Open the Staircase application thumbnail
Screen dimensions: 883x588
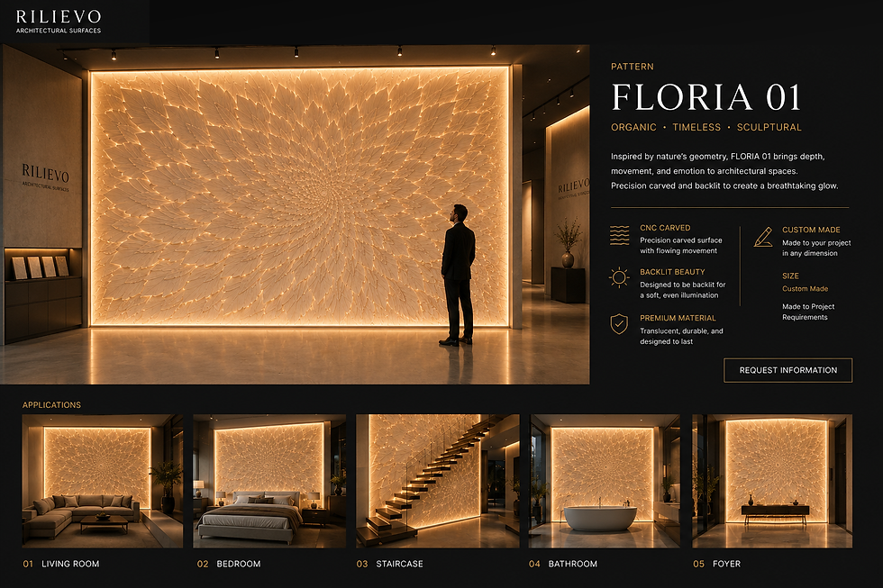point(438,481)
